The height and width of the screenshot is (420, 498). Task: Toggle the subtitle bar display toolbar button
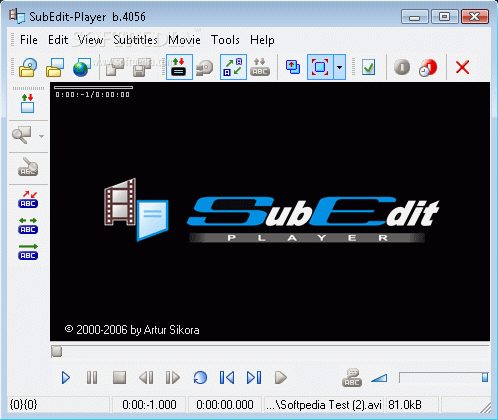click(x=179, y=67)
